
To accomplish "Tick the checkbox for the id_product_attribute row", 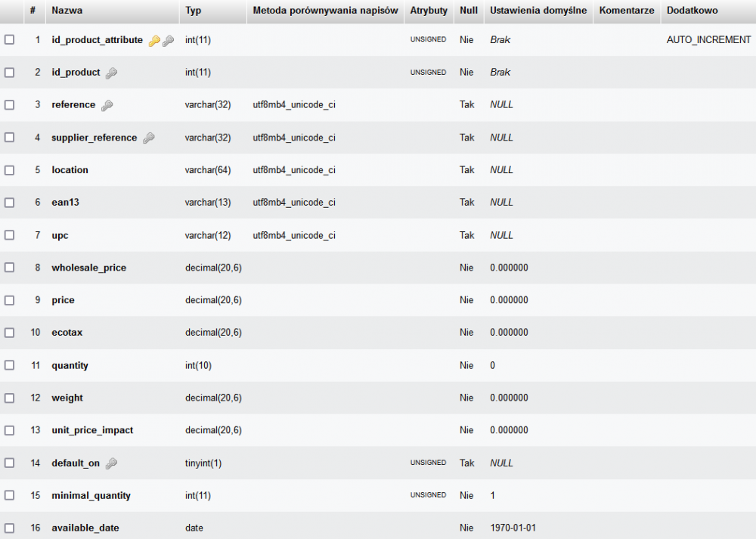I will point(10,40).
